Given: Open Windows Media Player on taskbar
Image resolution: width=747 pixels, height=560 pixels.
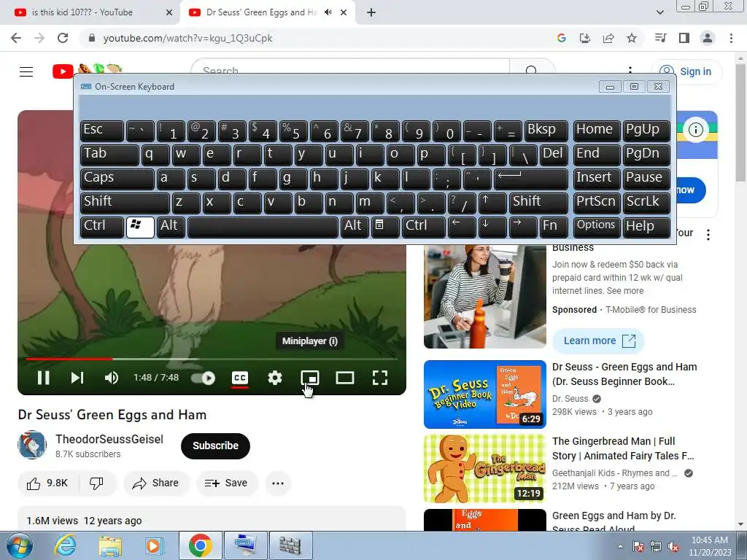Looking at the screenshot, I should (x=154, y=545).
